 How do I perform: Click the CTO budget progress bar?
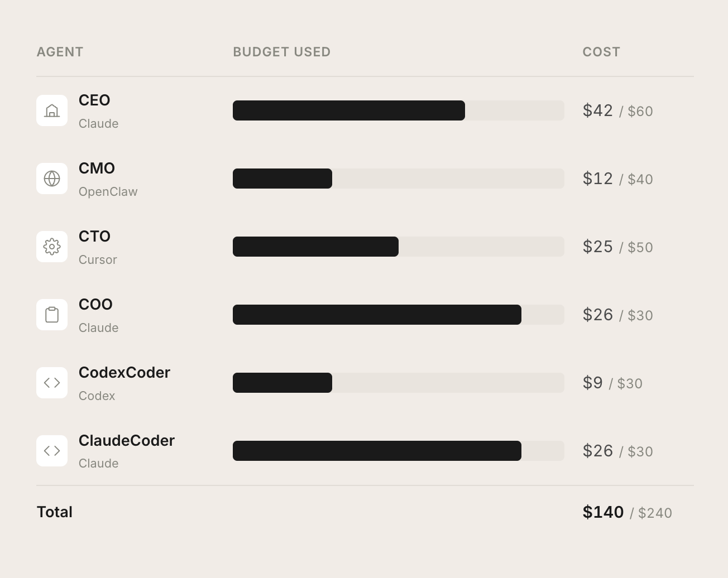[398, 247]
